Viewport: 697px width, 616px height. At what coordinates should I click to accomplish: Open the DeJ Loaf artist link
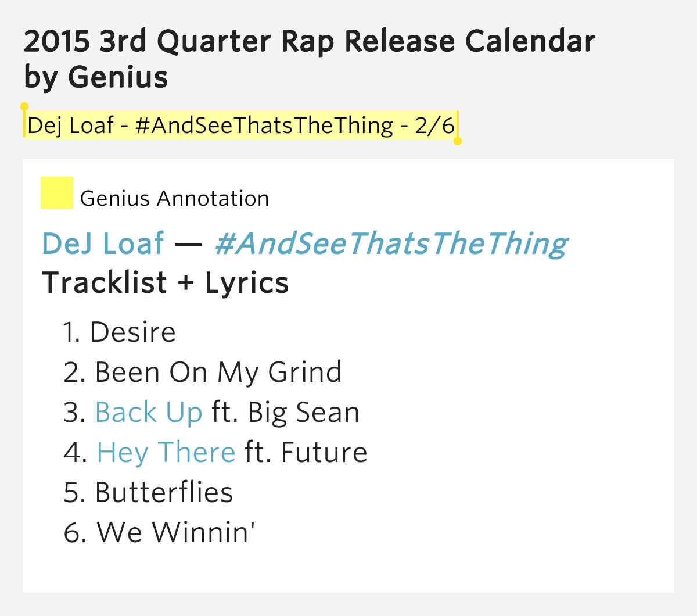[103, 243]
